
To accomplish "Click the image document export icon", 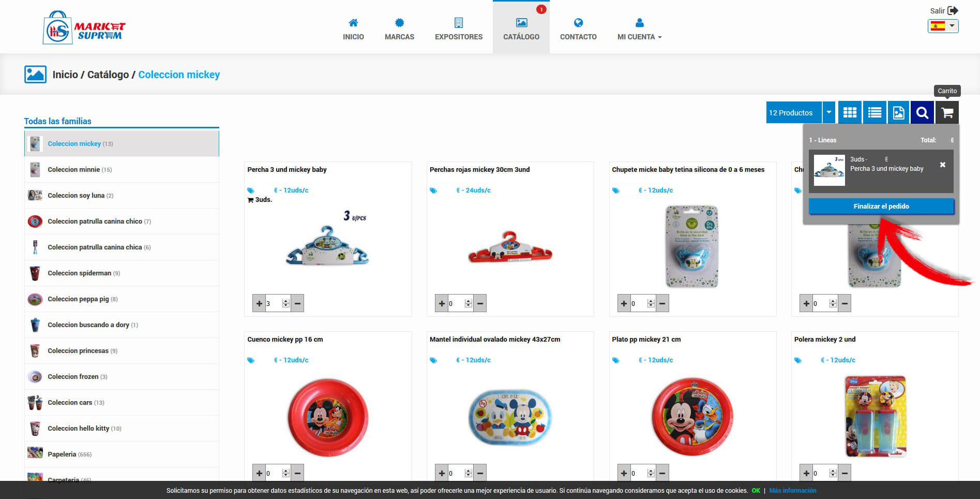I will tap(898, 112).
